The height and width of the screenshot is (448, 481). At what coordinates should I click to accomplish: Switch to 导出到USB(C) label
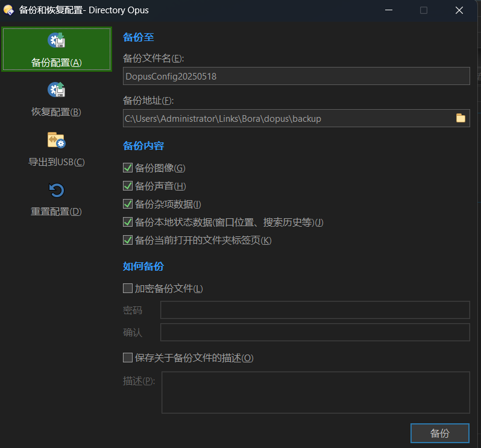pos(57,162)
